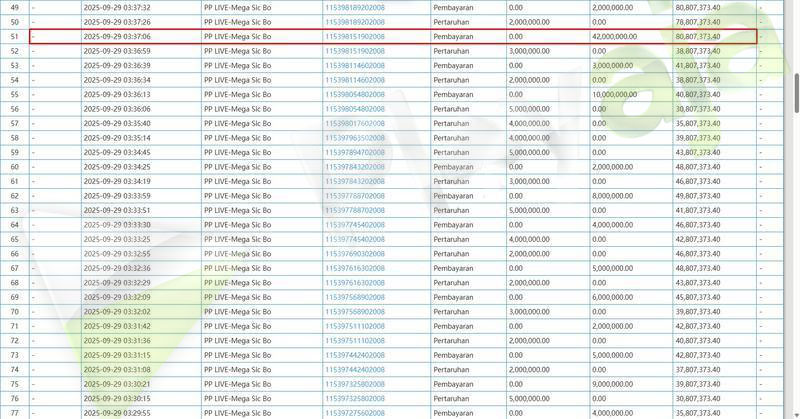
Task: Click transaction ID for 03:30:21 payout
Action: (355, 384)
